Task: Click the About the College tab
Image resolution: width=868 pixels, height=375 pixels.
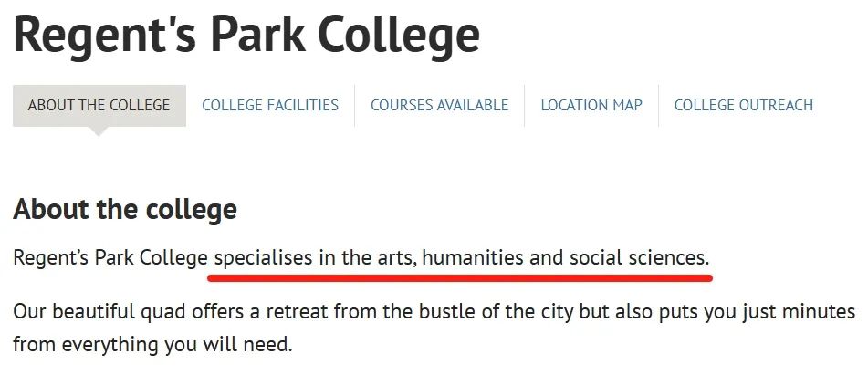Action: [x=99, y=105]
